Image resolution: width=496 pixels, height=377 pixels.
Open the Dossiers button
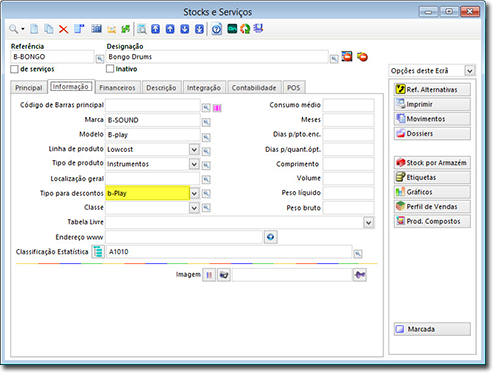pyautogui.click(x=432, y=134)
